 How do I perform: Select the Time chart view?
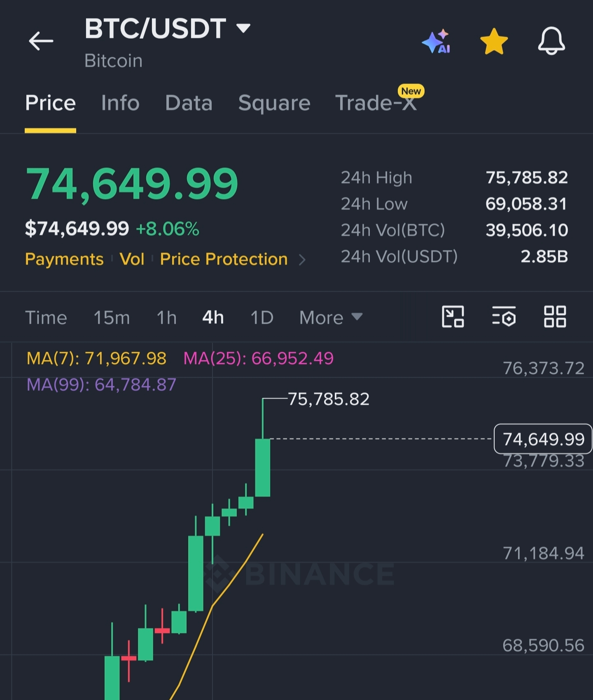click(x=46, y=317)
